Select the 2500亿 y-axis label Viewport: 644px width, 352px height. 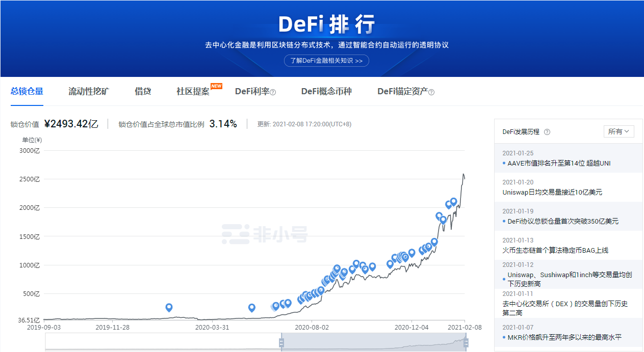(x=30, y=179)
